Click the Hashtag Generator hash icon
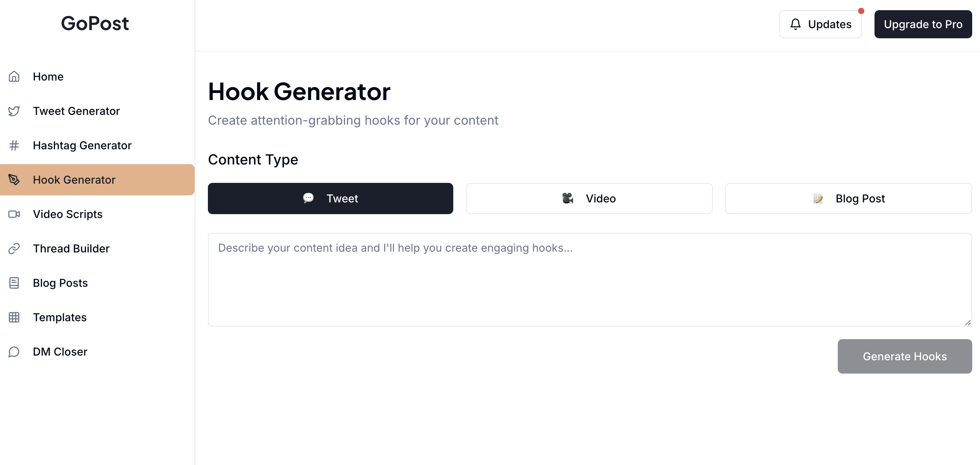The height and width of the screenshot is (465, 980). click(14, 145)
